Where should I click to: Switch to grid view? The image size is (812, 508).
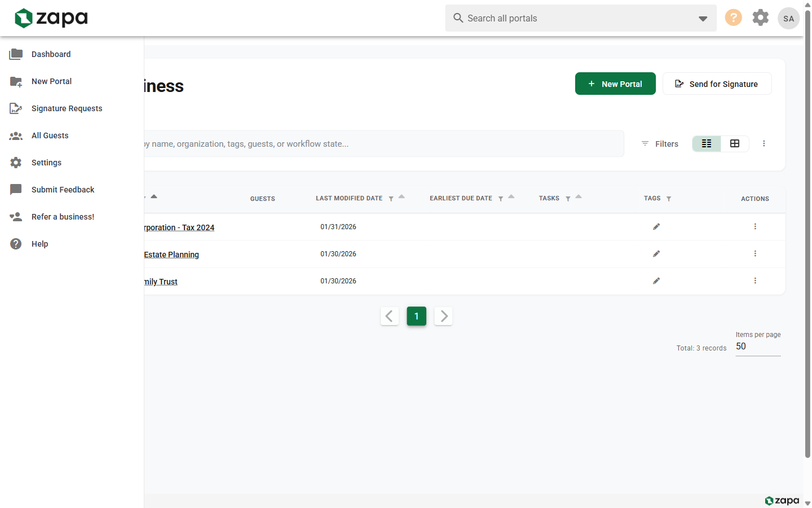[x=735, y=144]
